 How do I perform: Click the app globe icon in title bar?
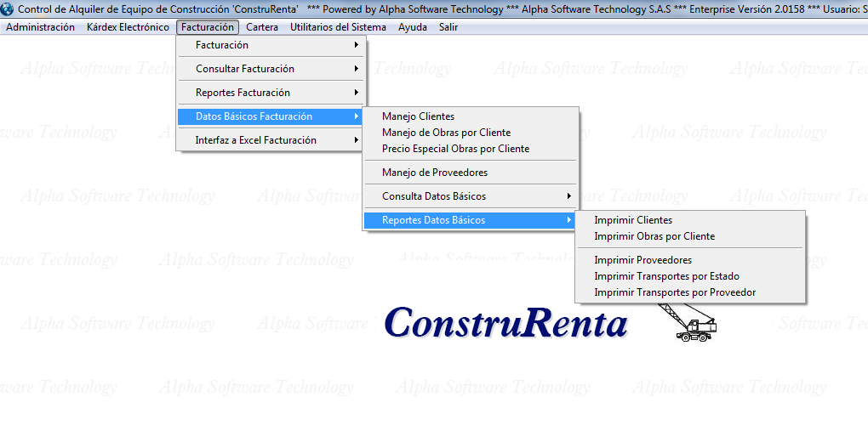8,9
